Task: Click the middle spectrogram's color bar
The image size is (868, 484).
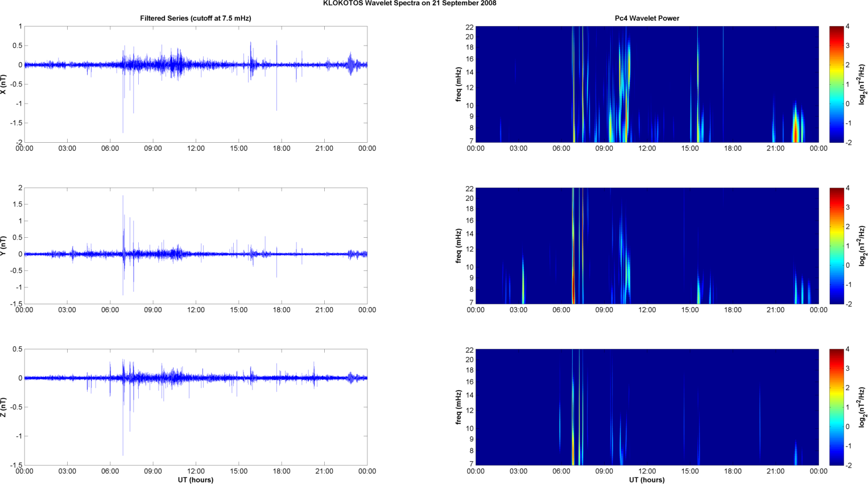Action: click(836, 246)
